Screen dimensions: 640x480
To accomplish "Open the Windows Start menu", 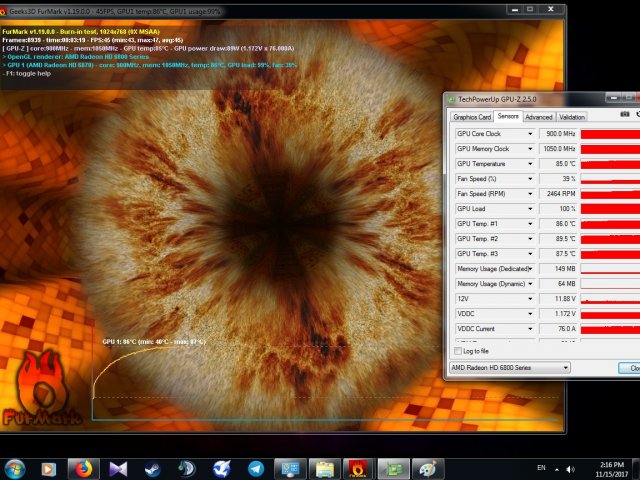I will tap(16, 468).
